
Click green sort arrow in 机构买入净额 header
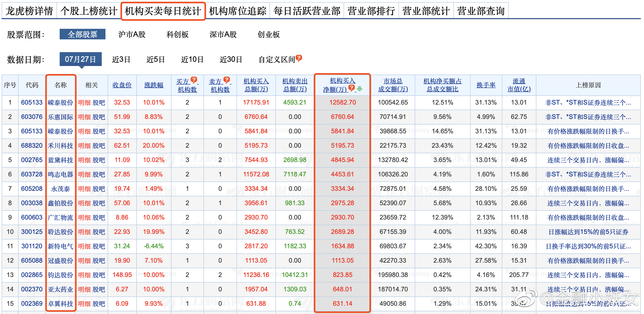pos(360,89)
